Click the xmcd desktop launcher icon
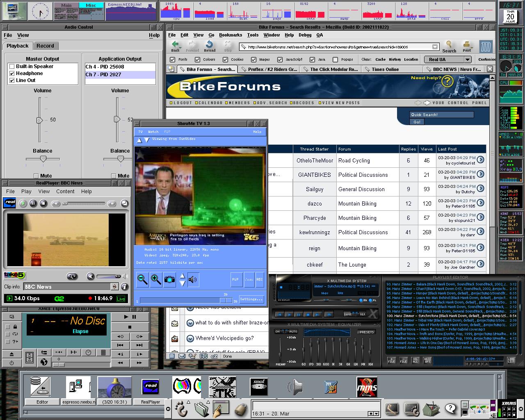 [259, 387]
